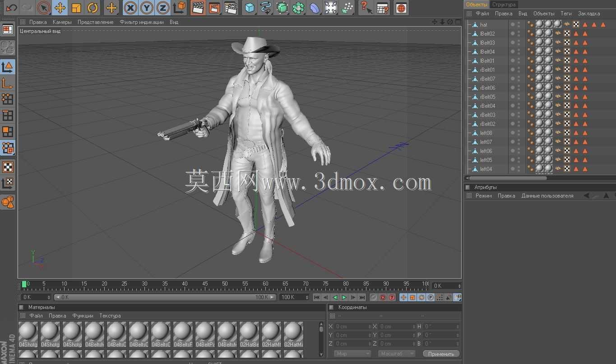Go to the end of the animation
616x364 pixels.
(x=362, y=297)
